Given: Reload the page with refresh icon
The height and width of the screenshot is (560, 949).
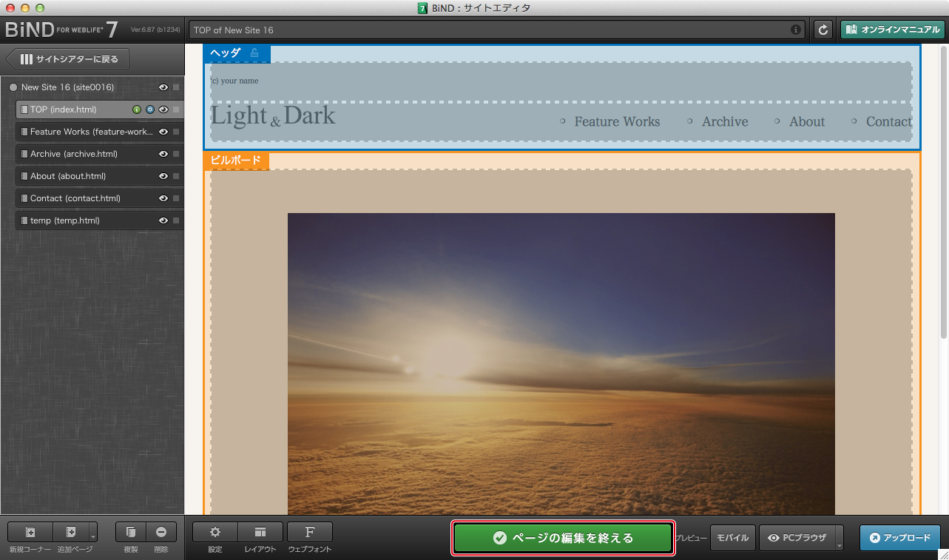Looking at the screenshot, I should [823, 30].
